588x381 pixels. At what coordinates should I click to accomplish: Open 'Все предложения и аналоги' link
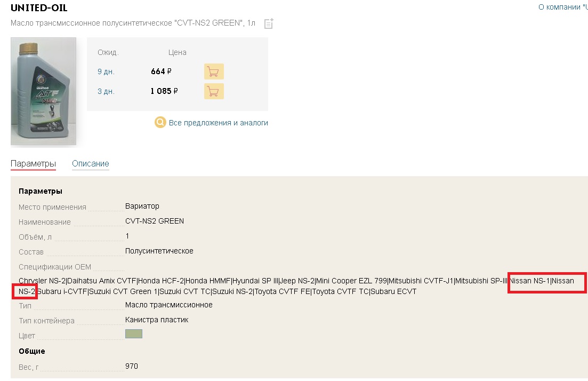coord(218,123)
